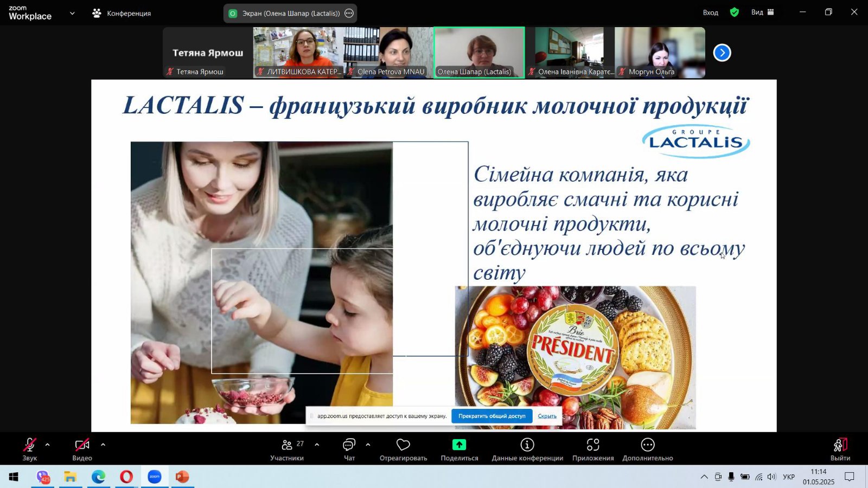Select Моргун Ольга video tile
This screenshot has height=488, width=868.
pos(660,53)
